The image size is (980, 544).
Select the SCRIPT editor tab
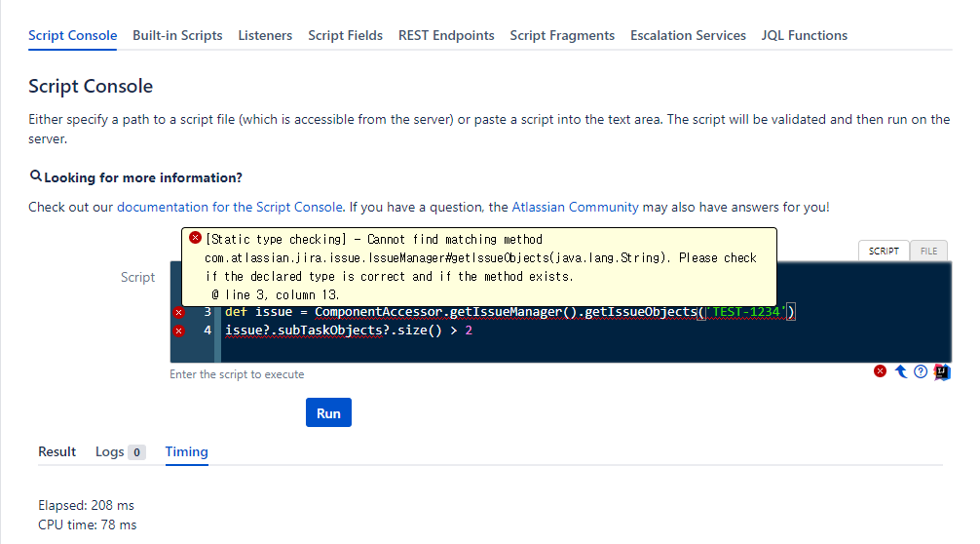click(x=884, y=251)
